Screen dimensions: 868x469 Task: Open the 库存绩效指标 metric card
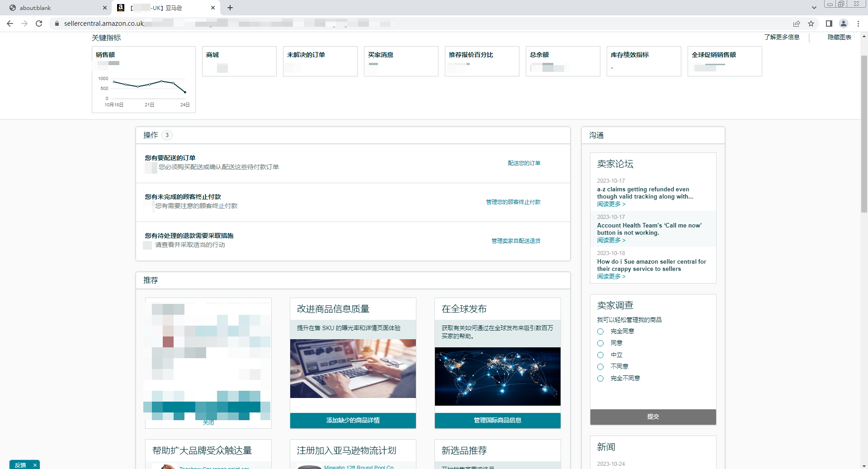click(644, 61)
